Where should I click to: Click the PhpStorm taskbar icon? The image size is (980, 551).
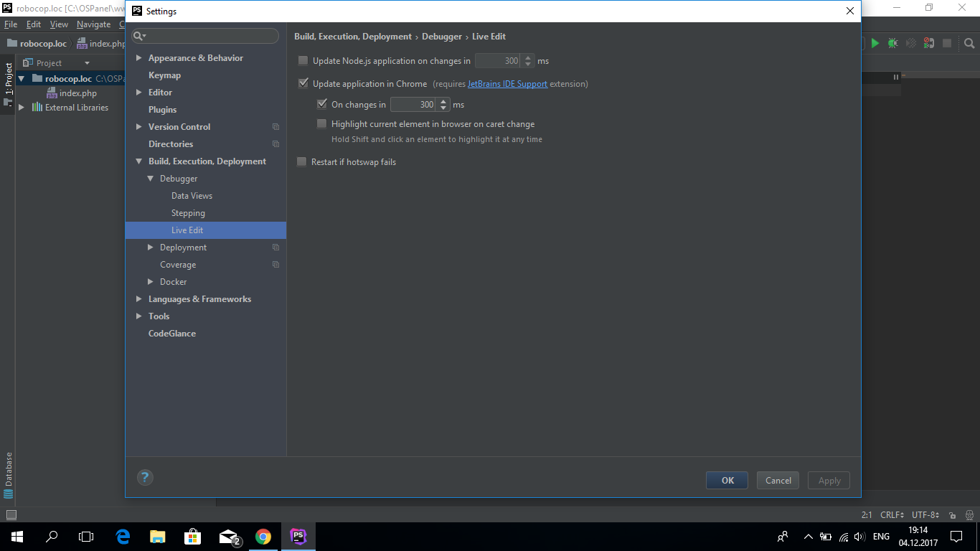click(298, 536)
